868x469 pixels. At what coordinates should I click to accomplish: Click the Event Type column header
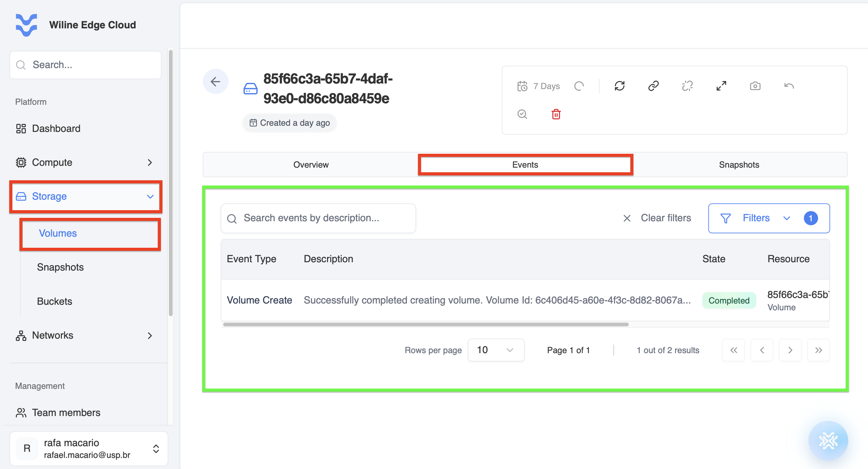pos(252,259)
